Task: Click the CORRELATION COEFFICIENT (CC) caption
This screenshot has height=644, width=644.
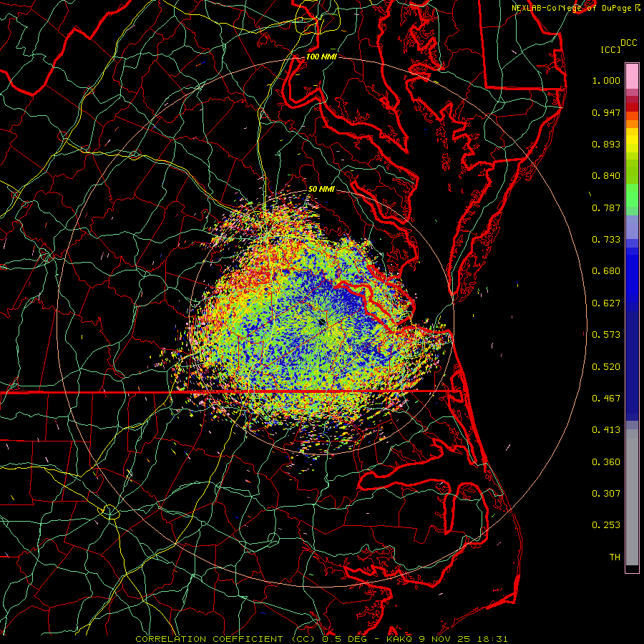Action: pos(225,639)
